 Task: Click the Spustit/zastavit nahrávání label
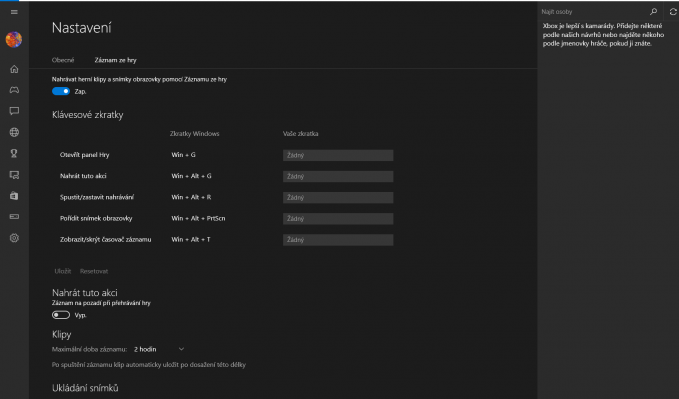97,197
